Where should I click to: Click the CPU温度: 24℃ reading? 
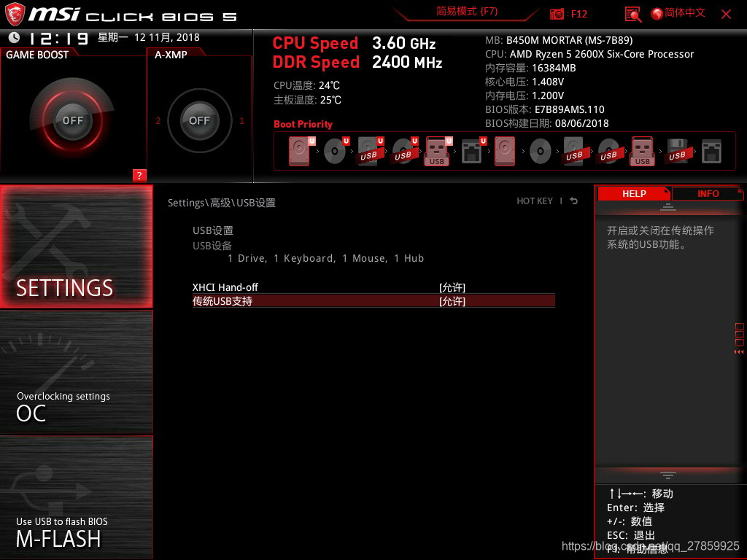tap(307, 86)
